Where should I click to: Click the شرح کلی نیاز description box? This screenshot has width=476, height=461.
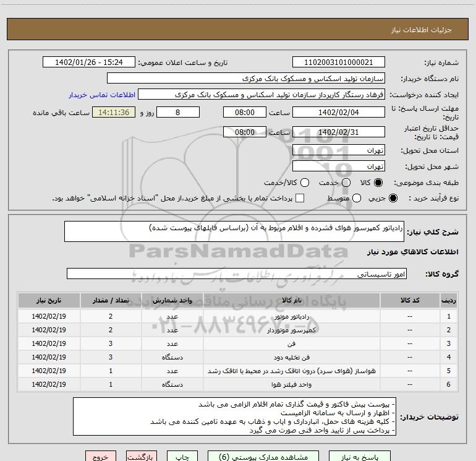click(x=234, y=231)
